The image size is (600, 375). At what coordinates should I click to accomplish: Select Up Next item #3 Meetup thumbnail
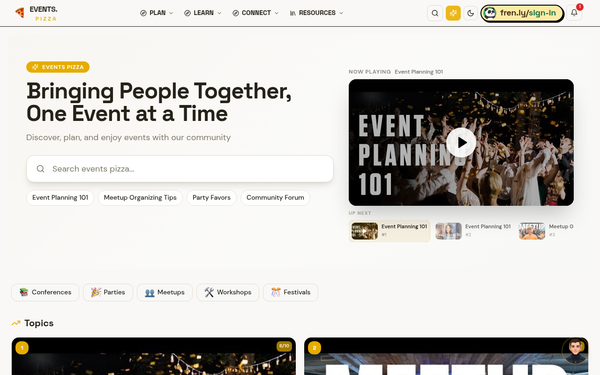(532, 231)
